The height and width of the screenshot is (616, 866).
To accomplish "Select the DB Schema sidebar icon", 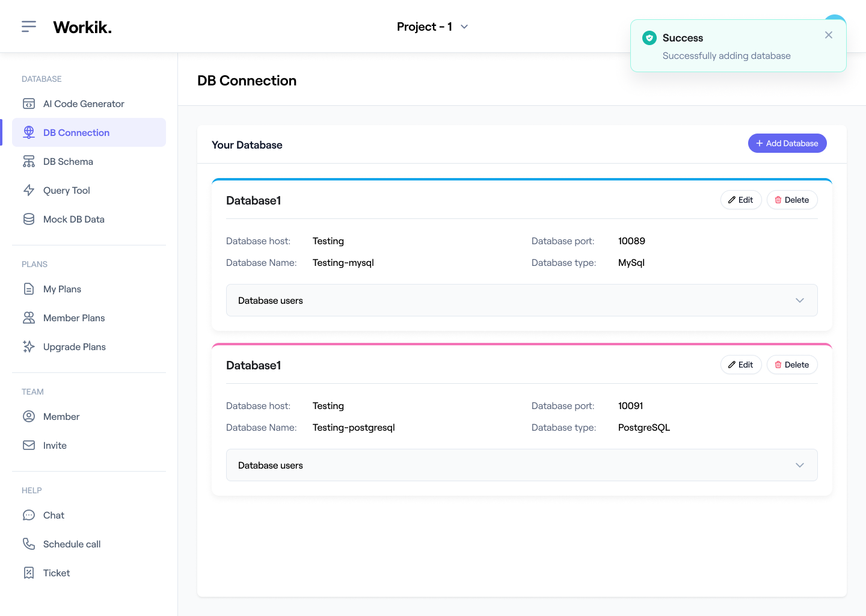I will tap(29, 161).
